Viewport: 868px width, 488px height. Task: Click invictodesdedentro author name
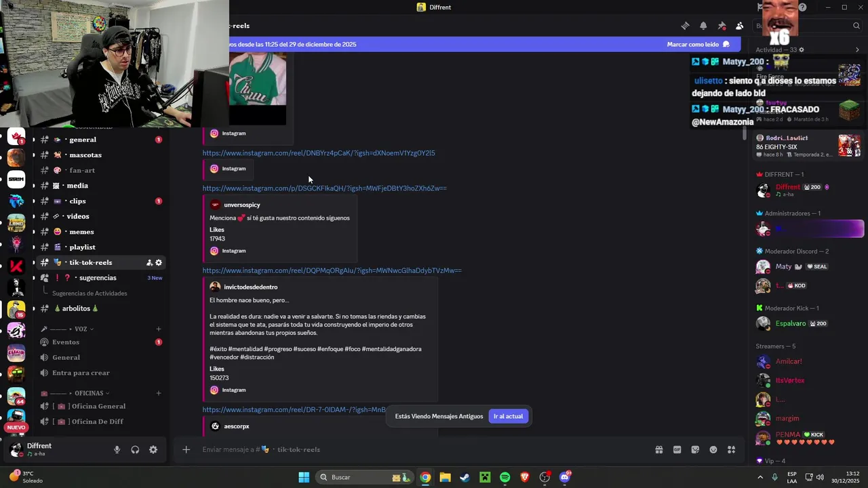pos(251,287)
